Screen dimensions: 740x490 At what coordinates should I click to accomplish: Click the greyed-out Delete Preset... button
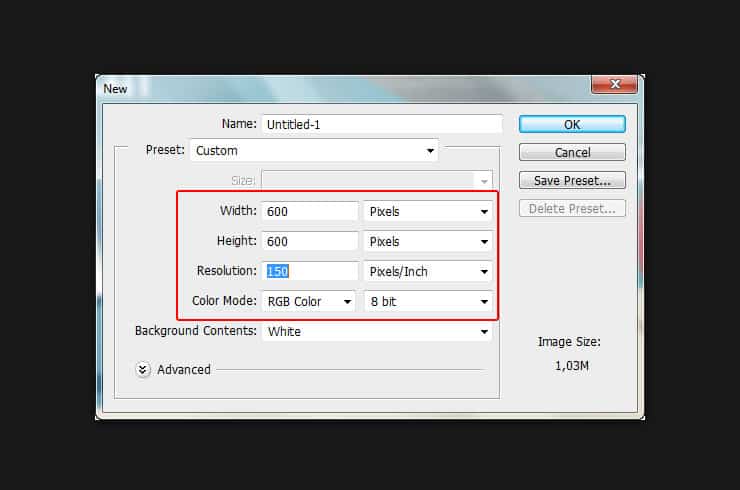572,209
